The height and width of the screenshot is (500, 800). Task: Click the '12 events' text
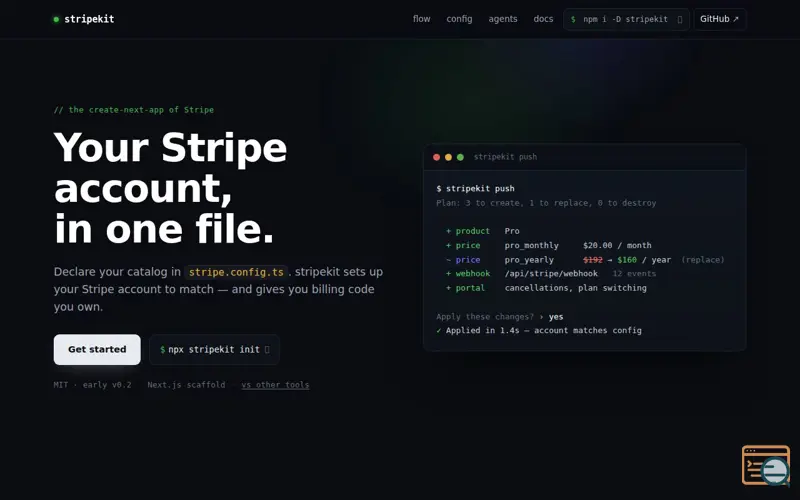(634, 273)
